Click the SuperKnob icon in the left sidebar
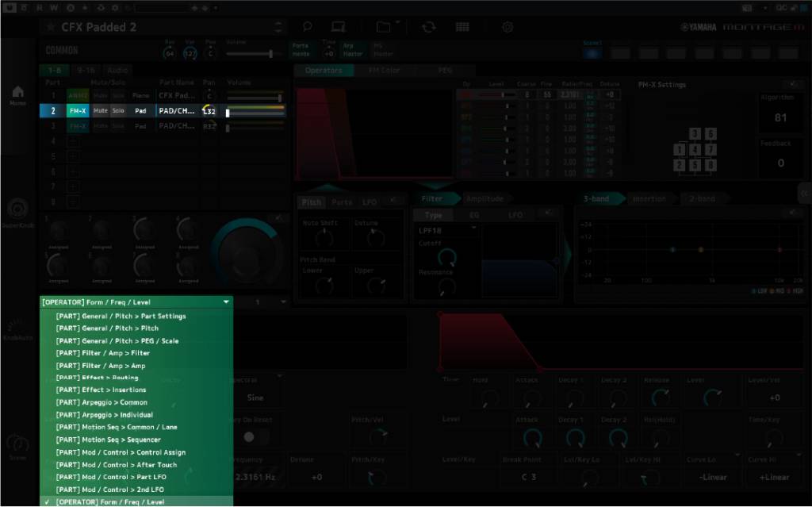Image resolution: width=812 pixels, height=507 pixels. pyautogui.click(x=17, y=210)
